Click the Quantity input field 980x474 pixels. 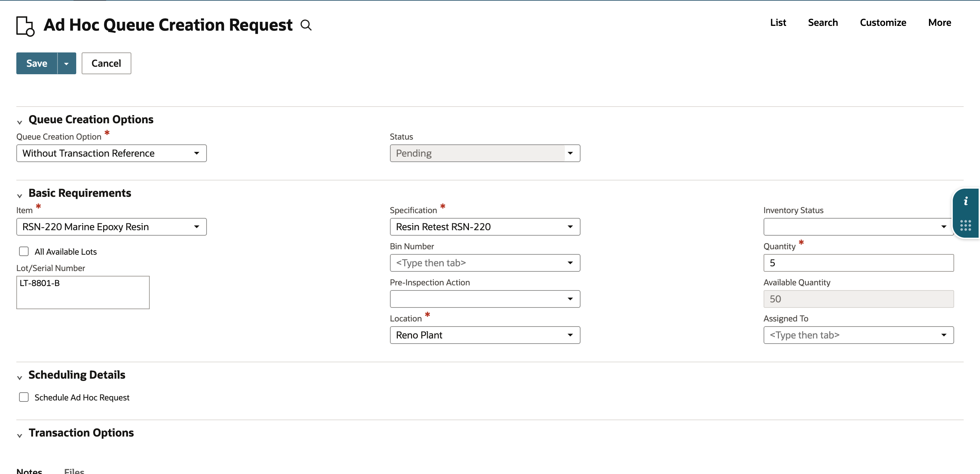click(859, 263)
